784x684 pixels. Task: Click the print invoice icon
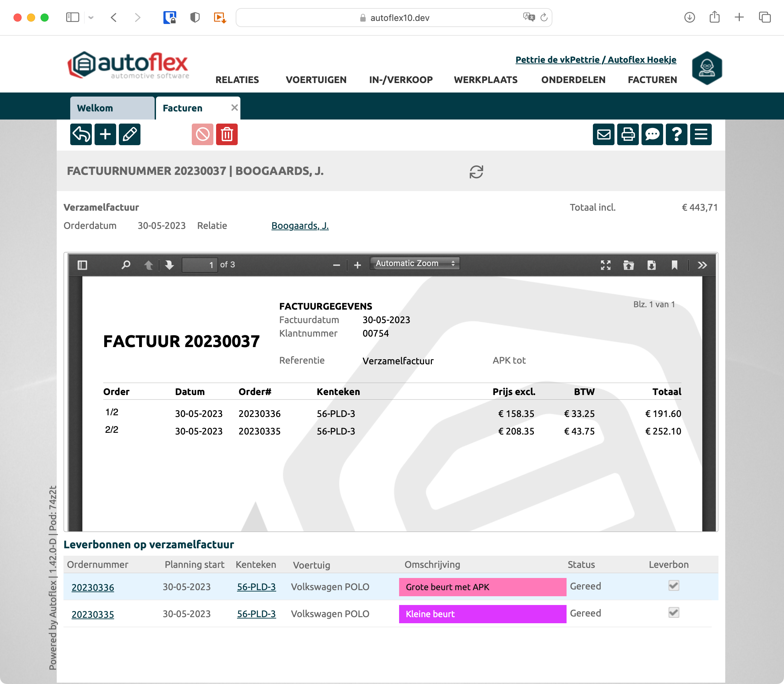(x=628, y=134)
